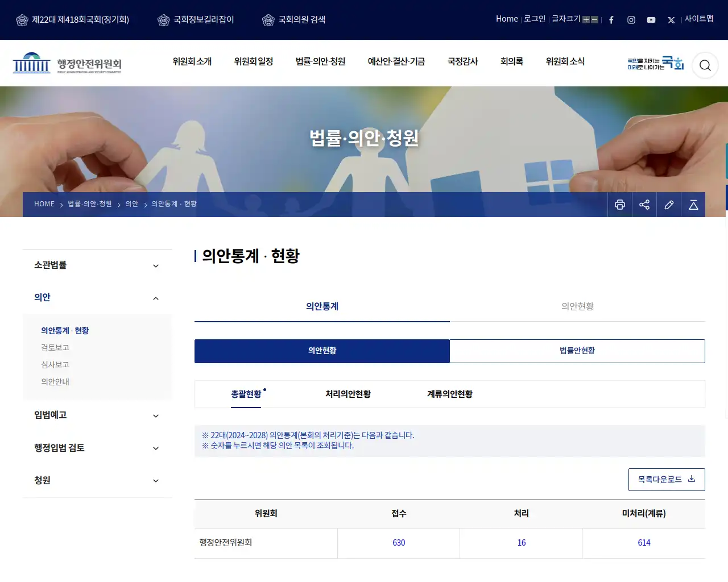Open the 제22대 제418회국회(정기회) link
This screenshot has height=582, width=728.
coord(81,20)
